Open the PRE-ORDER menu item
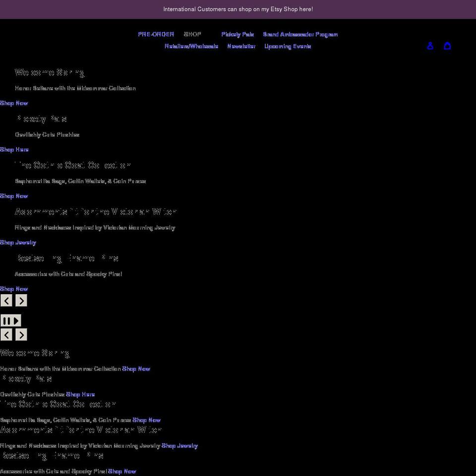This screenshot has height=476, width=476. pos(156,34)
